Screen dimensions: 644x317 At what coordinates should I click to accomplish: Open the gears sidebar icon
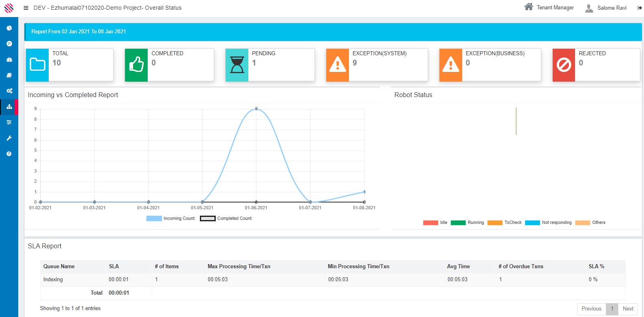(x=9, y=91)
